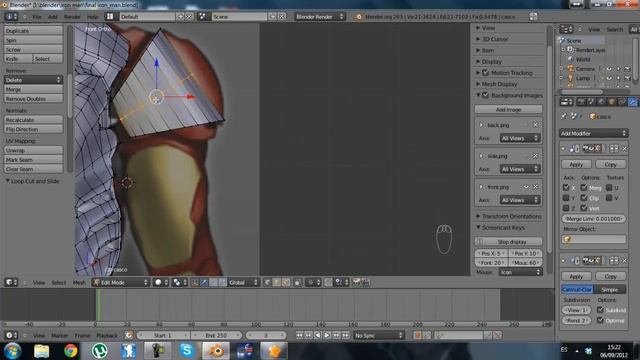The height and width of the screenshot is (360, 640).
Task: Remove back.png background image with X
Action: point(535,125)
